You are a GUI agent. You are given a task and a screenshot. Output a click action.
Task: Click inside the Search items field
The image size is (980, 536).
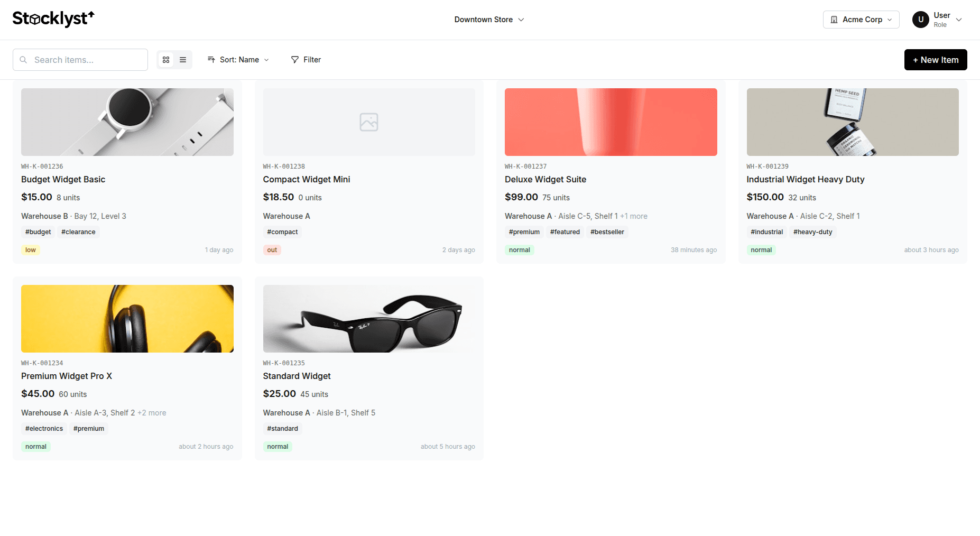click(x=79, y=60)
